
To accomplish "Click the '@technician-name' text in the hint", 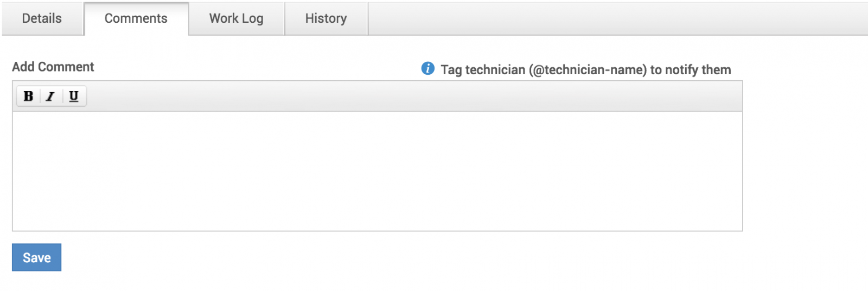I will 588,70.
